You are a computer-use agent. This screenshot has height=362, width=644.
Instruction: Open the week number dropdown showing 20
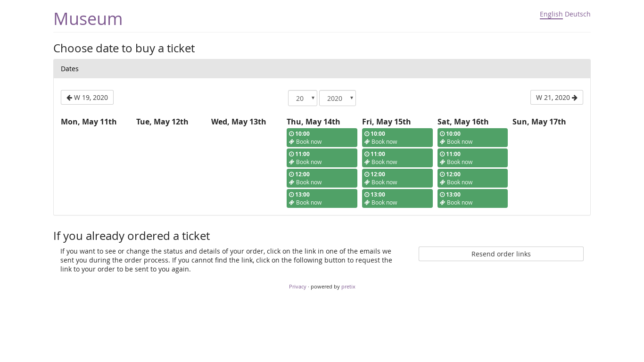303,98
